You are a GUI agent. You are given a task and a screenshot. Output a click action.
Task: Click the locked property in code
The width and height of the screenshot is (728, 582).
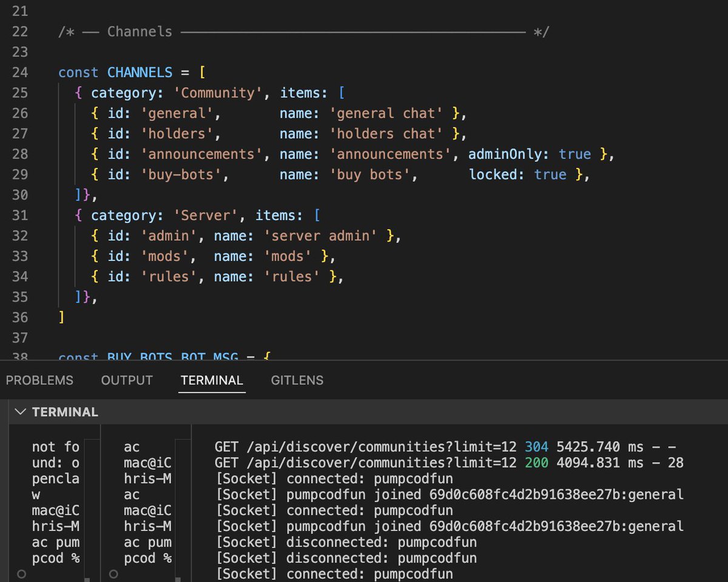(x=493, y=175)
